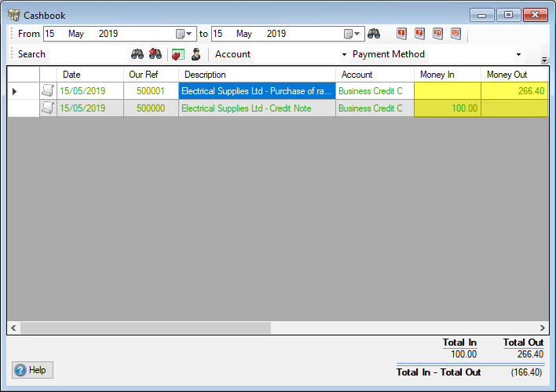The width and height of the screenshot is (556, 392).
Task: Click binoculars icon next to date range
Action: (x=374, y=34)
